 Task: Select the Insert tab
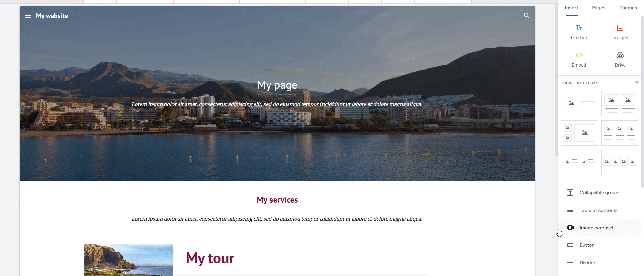tap(571, 8)
